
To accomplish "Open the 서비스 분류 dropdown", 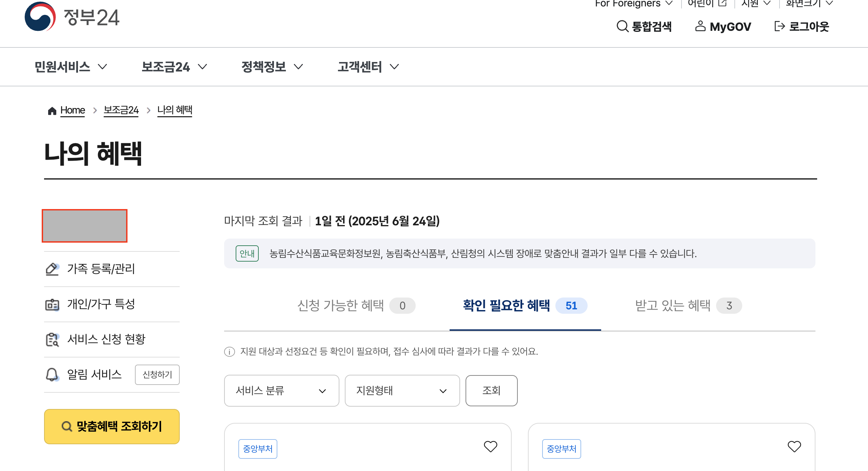I will pos(281,391).
